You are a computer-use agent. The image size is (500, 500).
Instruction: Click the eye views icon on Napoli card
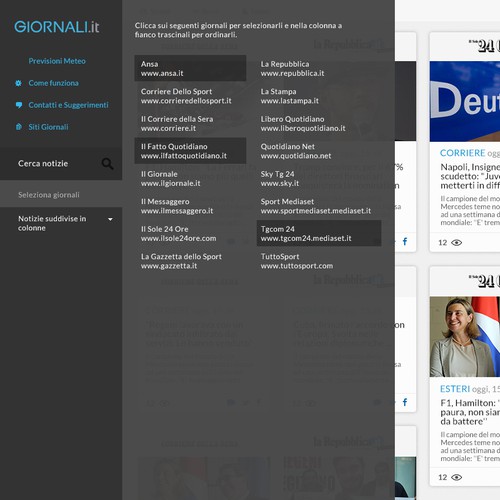click(456, 243)
